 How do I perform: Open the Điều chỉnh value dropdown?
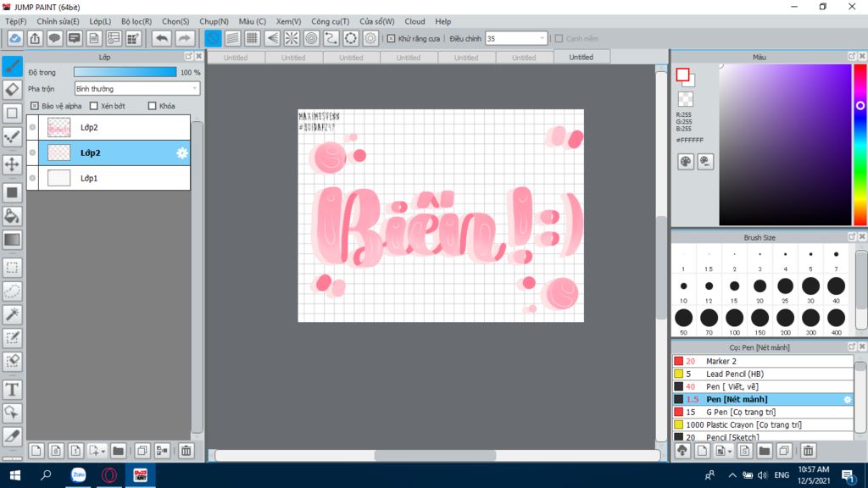516,39
